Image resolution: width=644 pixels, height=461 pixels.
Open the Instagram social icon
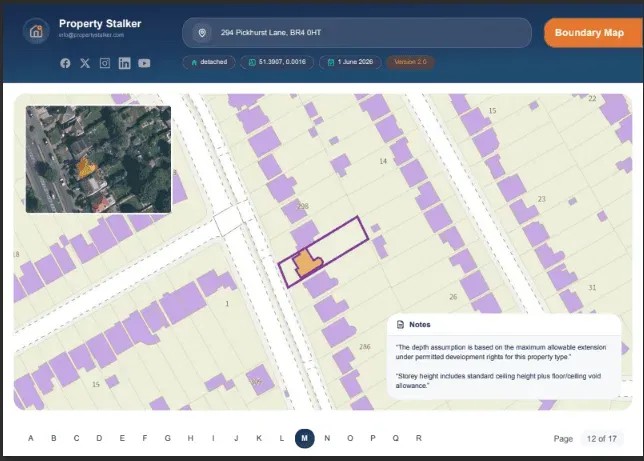105,63
